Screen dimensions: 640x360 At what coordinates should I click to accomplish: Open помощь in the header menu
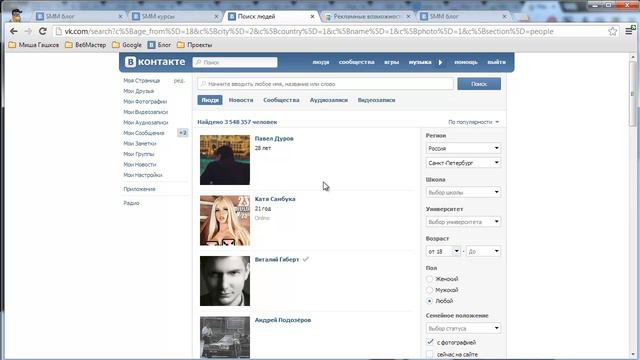pos(466,62)
